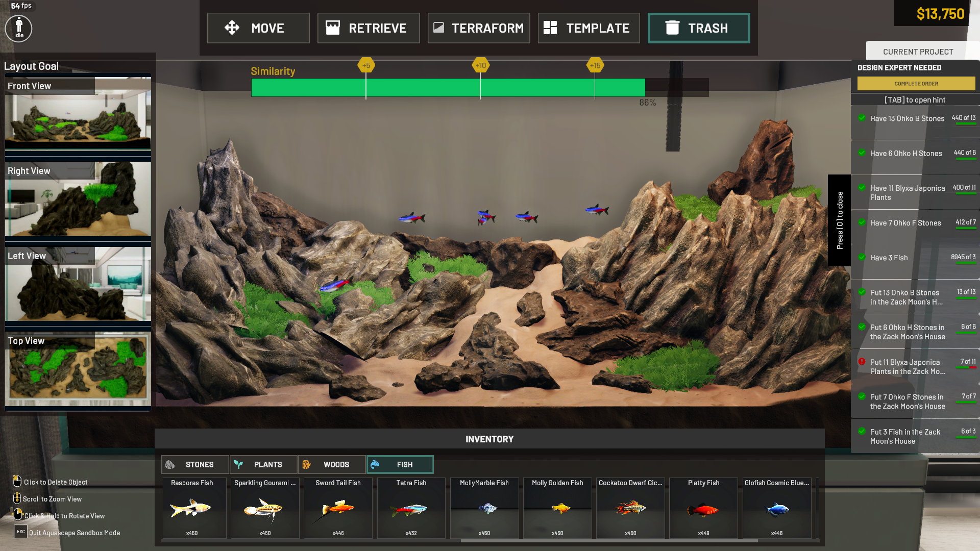Click the Have 13 Ohko B Stones checkmark
The height and width of the screenshot is (551, 980).
[x=862, y=118]
